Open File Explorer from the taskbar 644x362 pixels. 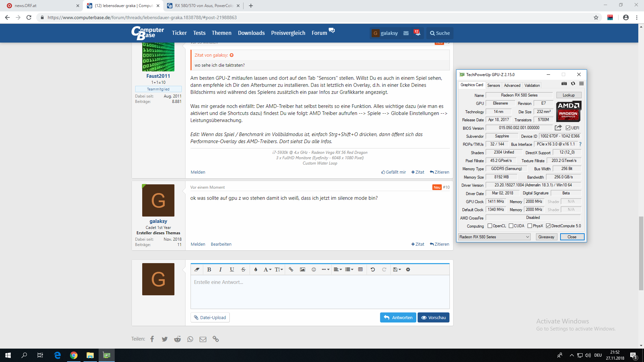coord(90,355)
